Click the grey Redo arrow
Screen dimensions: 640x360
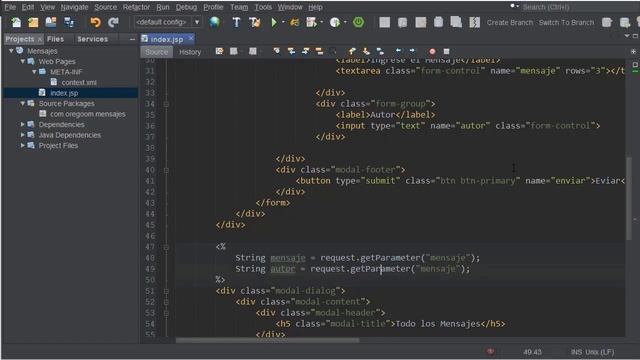[x=113, y=22]
